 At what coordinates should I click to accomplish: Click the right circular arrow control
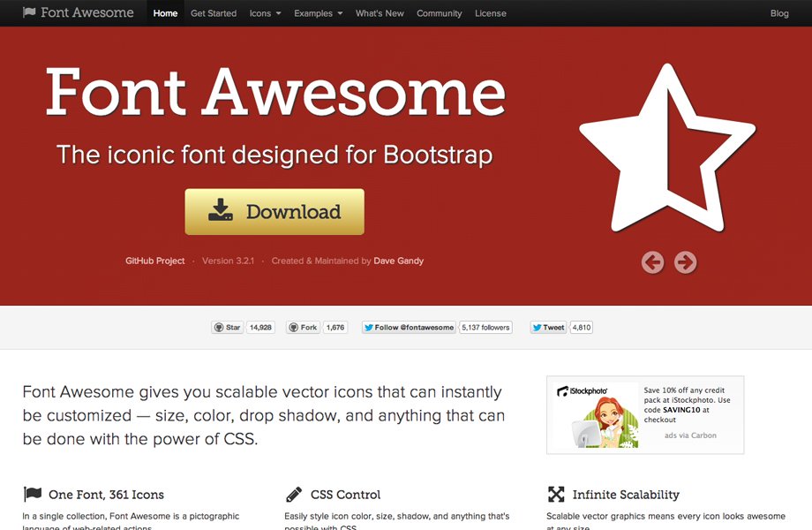click(685, 262)
